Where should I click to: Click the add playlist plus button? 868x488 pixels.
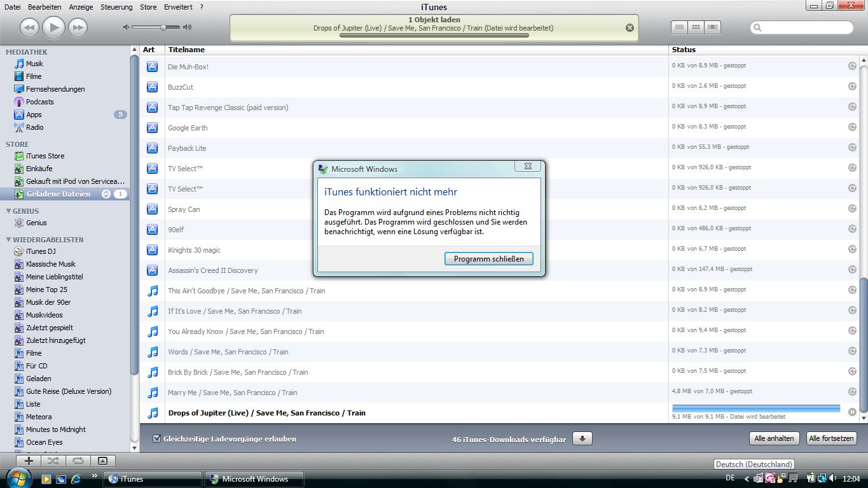[29, 461]
